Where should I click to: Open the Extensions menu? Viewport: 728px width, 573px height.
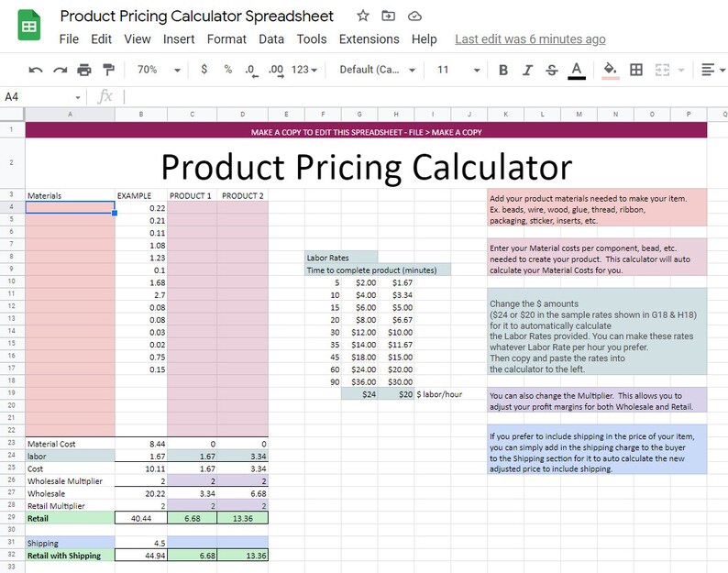pos(370,39)
